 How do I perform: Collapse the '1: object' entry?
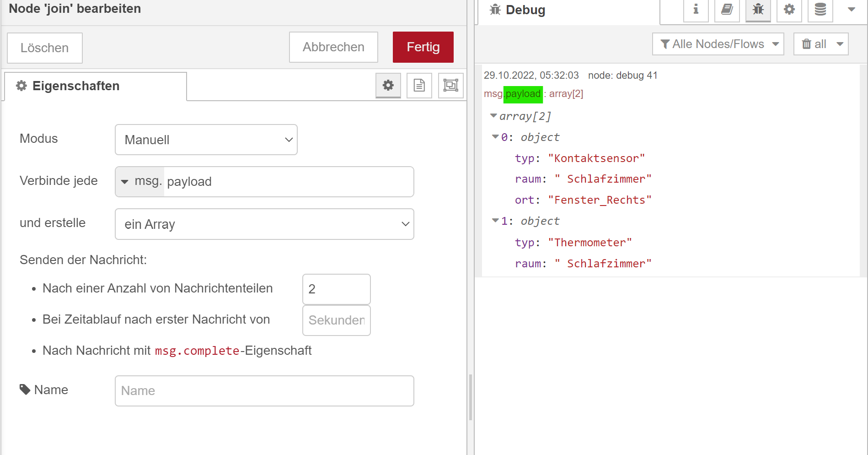pyautogui.click(x=495, y=221)
